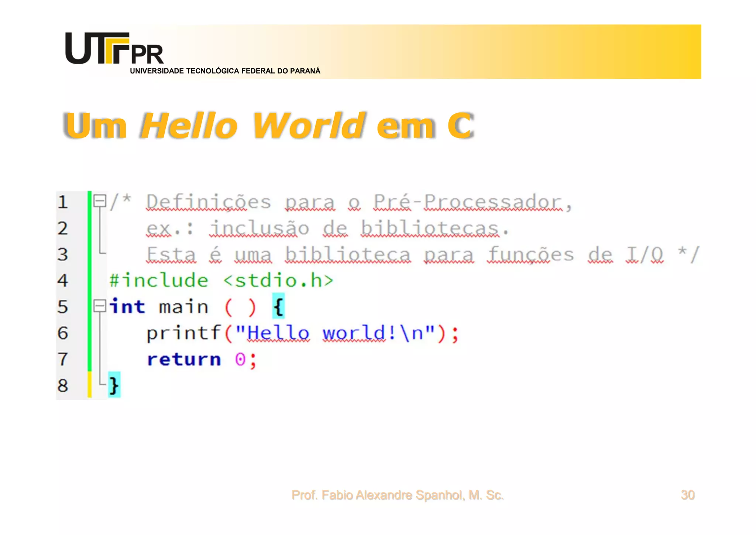The height and width of the screenshot is (535, 756).
Task: Select line number 3 in the gutter
Action: pos(63,255)
